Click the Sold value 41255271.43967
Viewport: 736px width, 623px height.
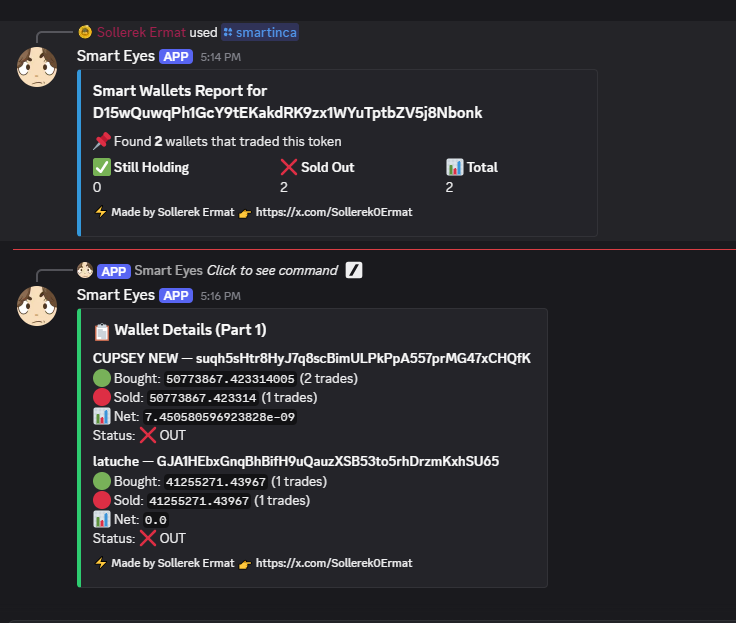199,501
